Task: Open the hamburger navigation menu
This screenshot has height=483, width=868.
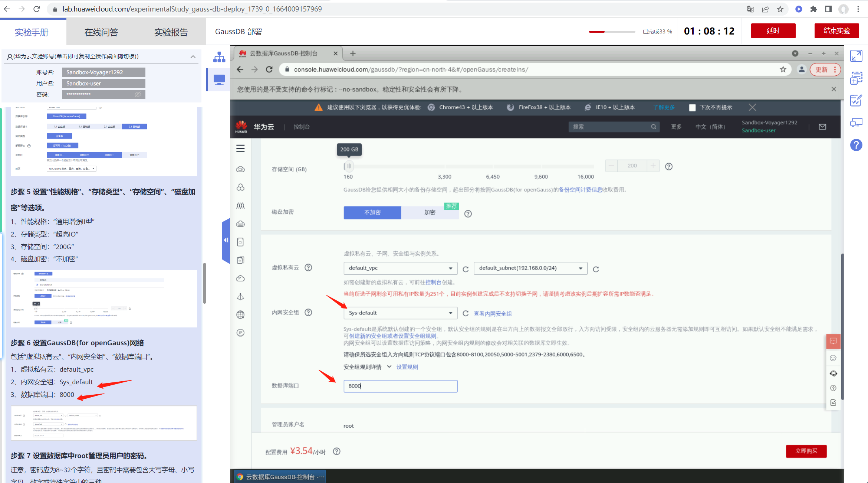Action: pos(240,149)
